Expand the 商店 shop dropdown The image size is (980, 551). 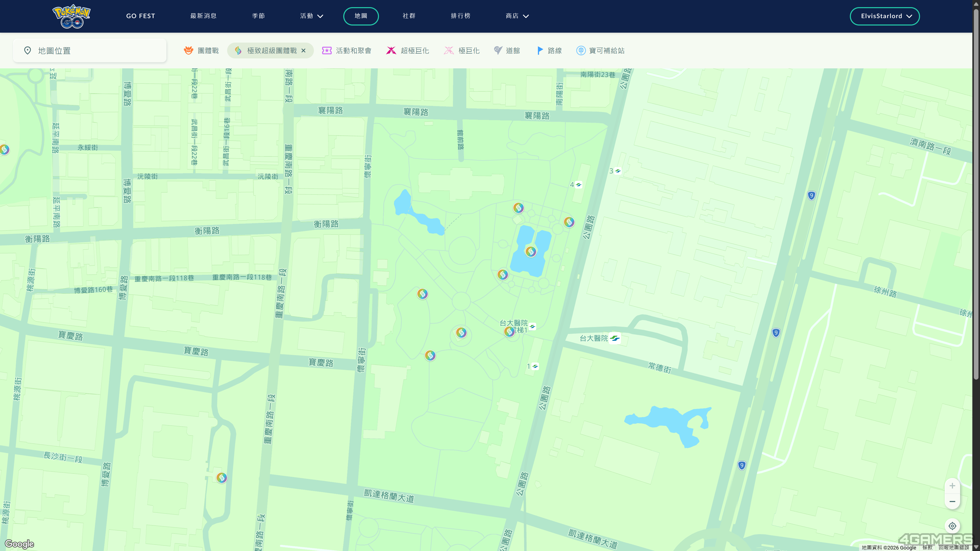tap(517, 16)
